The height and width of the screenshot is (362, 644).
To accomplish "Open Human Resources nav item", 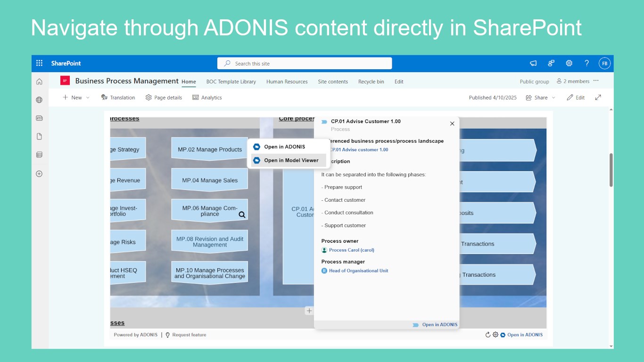I will click(x=287, y=82).
